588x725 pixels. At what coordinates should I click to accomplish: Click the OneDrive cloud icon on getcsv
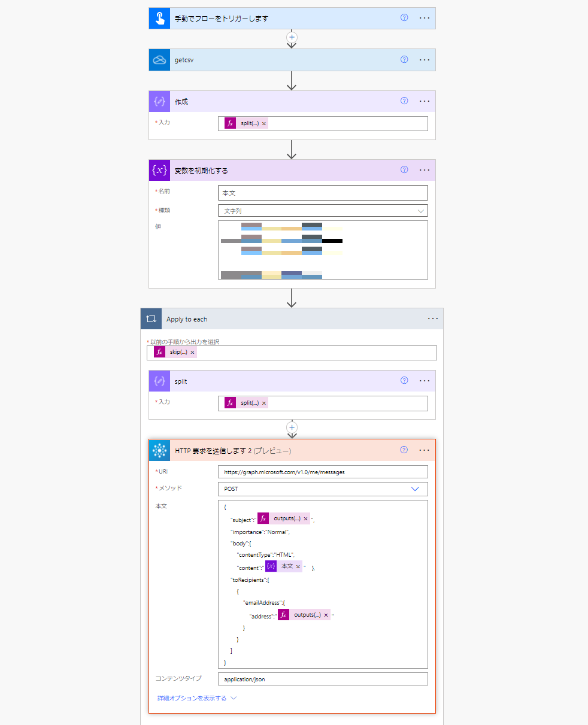159,60
